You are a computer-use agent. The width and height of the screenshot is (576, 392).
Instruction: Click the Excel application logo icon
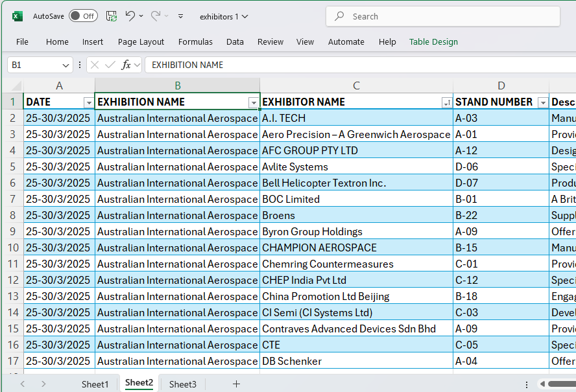pos(18,16)
